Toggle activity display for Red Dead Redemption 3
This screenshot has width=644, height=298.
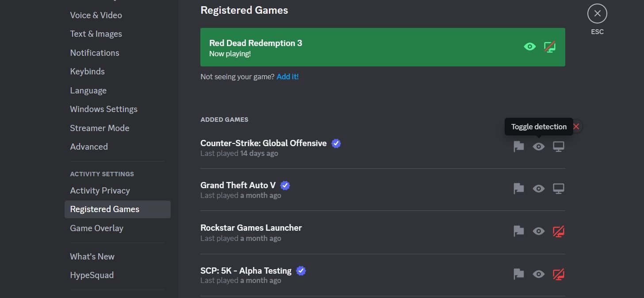click(529, 46)
